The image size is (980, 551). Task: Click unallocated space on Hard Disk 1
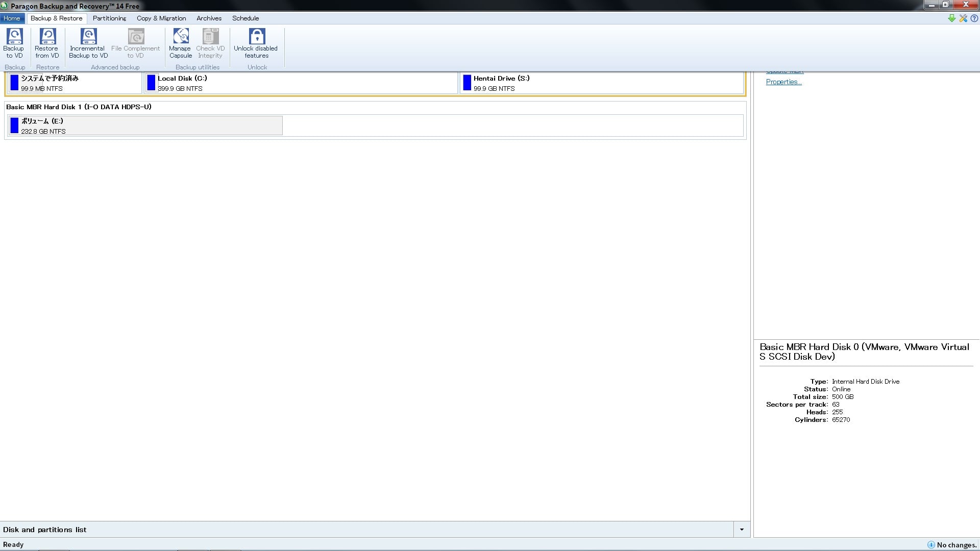(513, 126)
